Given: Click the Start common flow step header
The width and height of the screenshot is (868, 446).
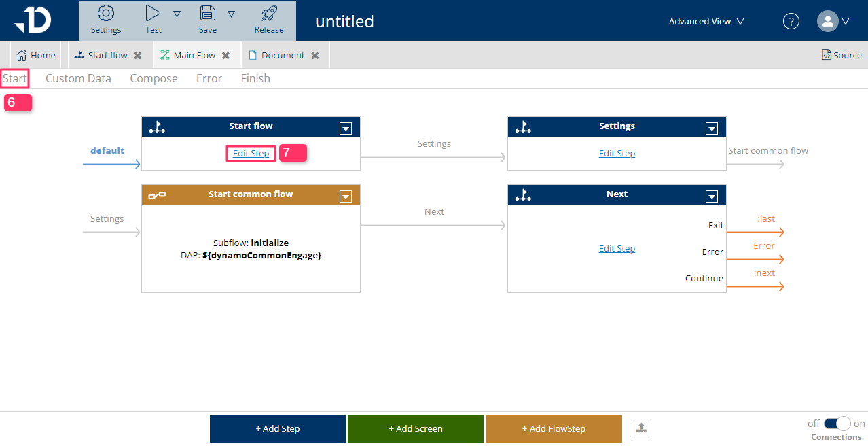Looking at the screenshot, I should (251, 194).
